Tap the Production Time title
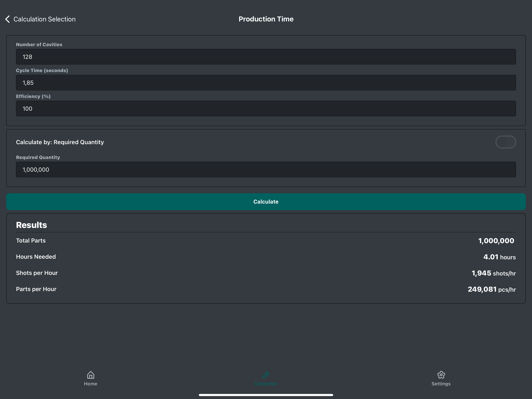This screenshot has height=399, width=532. click(266, 19)
